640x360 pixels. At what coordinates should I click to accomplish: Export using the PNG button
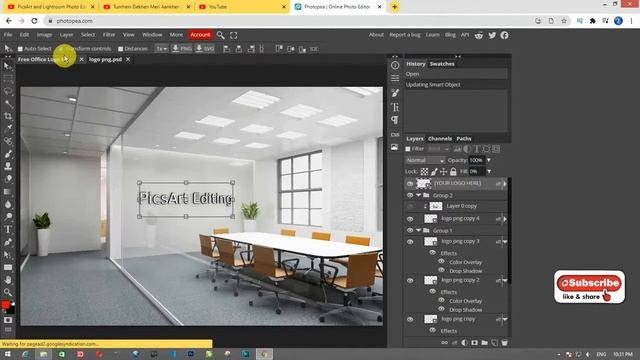coord(182,49)
